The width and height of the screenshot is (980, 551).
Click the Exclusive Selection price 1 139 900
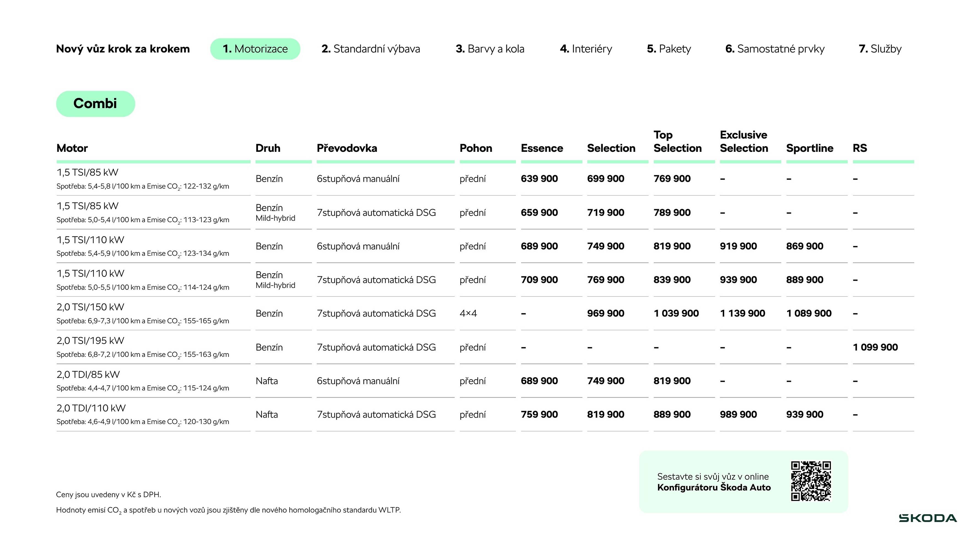coord(742,313)
